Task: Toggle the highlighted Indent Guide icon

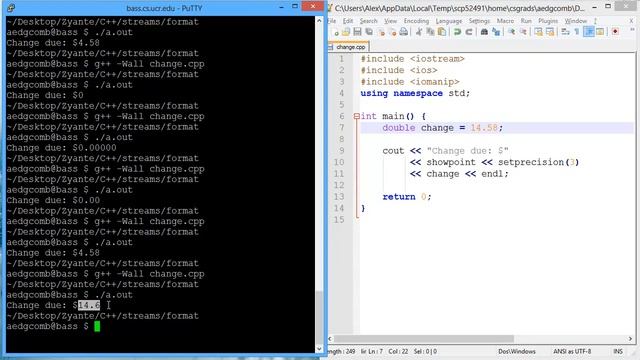Action: [x=589, y=32]
